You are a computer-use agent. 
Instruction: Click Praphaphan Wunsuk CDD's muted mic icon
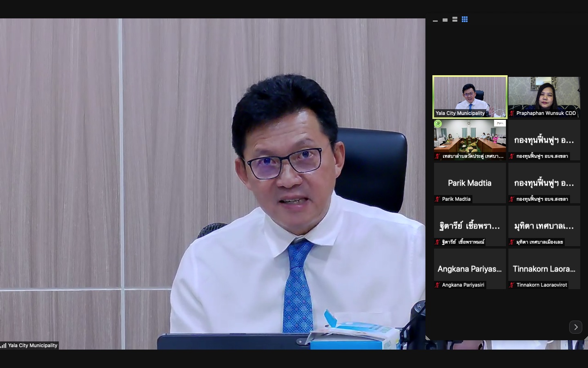tap(511, 113)
